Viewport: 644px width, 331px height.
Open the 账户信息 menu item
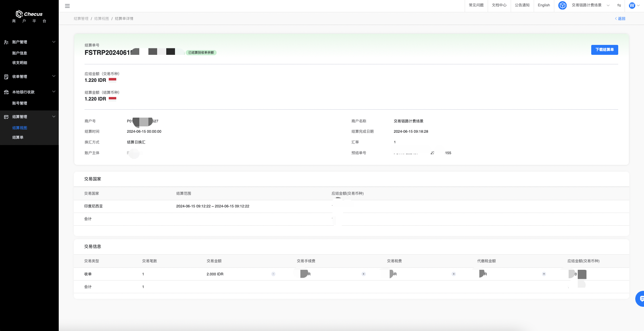click(x=20, y=53)
